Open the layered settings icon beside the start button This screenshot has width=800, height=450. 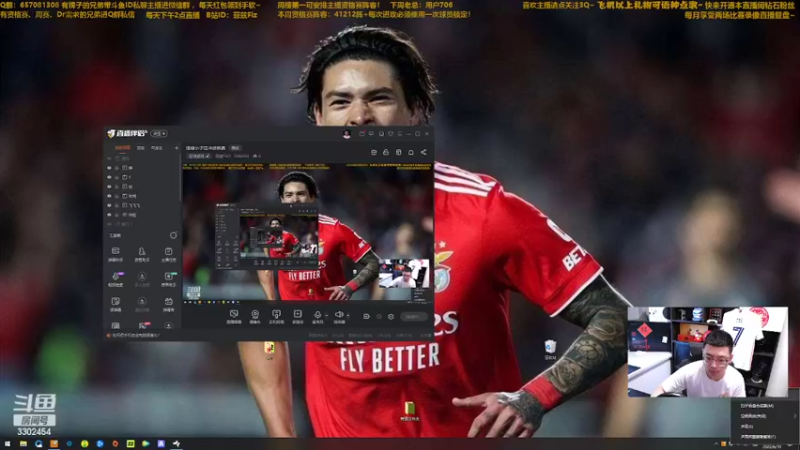(391, 316)
